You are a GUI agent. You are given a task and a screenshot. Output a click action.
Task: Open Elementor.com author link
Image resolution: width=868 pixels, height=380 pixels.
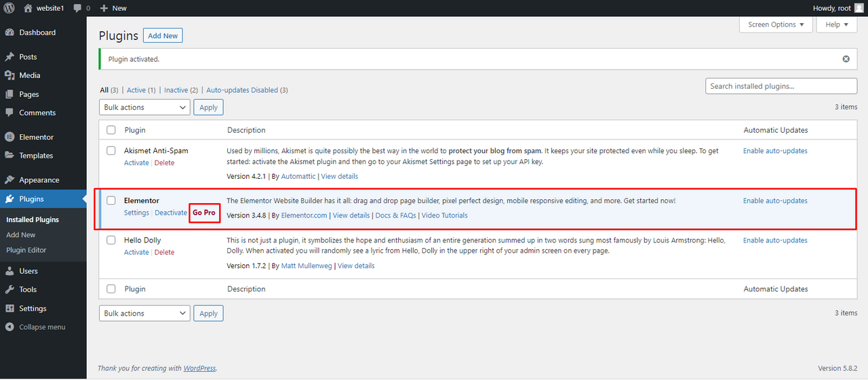(304, 215)
